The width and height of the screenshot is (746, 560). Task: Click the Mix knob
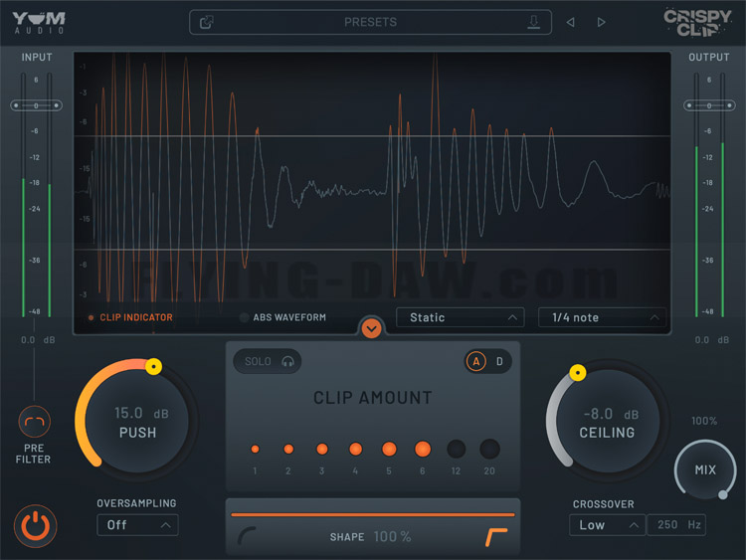click(x=705, y=469)
